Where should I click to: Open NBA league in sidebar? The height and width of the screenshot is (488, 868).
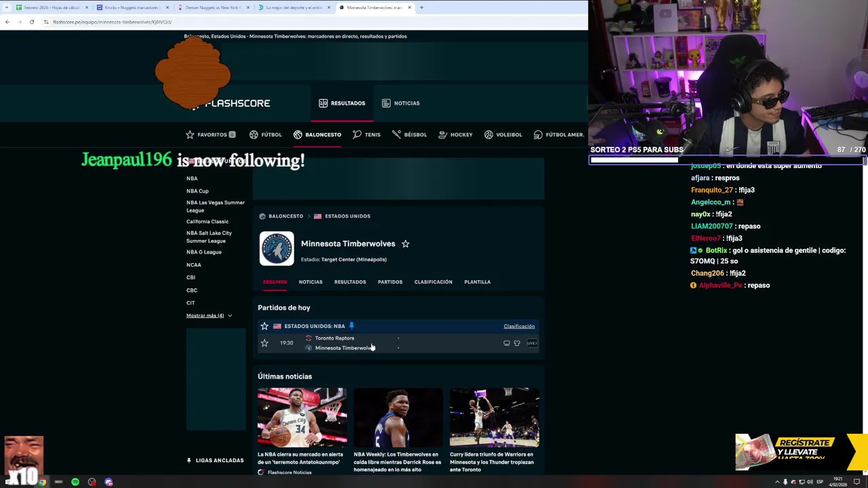coord(192,178)
